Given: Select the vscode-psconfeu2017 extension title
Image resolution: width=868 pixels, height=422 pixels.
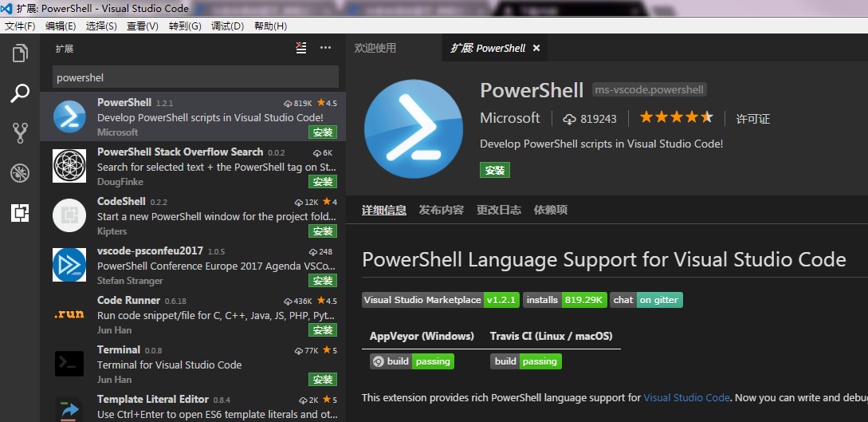Looking at the screenshot, I should (150, 250).
